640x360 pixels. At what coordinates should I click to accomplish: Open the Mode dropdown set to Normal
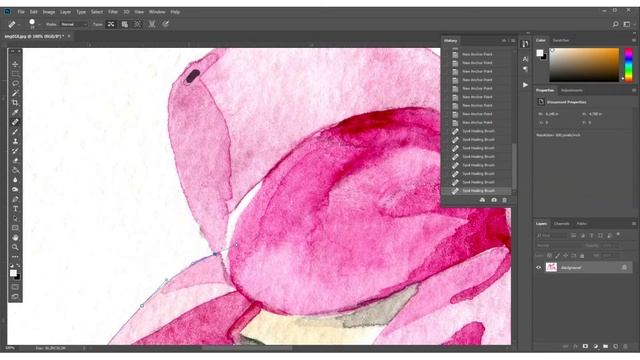(74, 24)
